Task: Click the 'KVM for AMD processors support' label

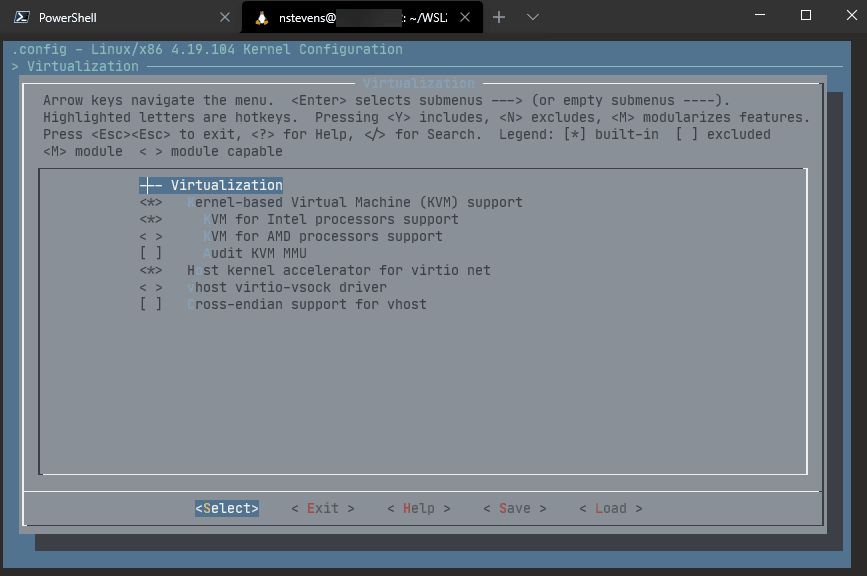Action: (323, 237)
